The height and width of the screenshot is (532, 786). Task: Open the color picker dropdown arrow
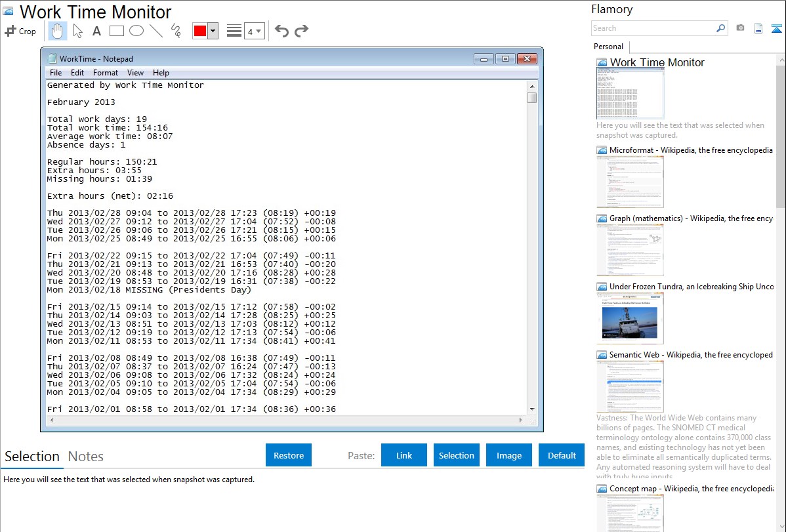pos(213,31)
